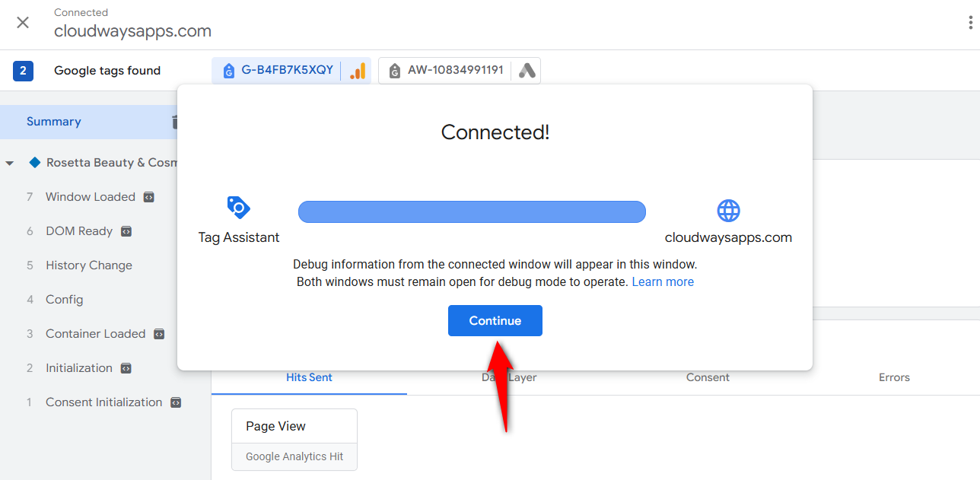
Task: Click the code icon next to Window Loaded
Action: [x=149, y=197]
